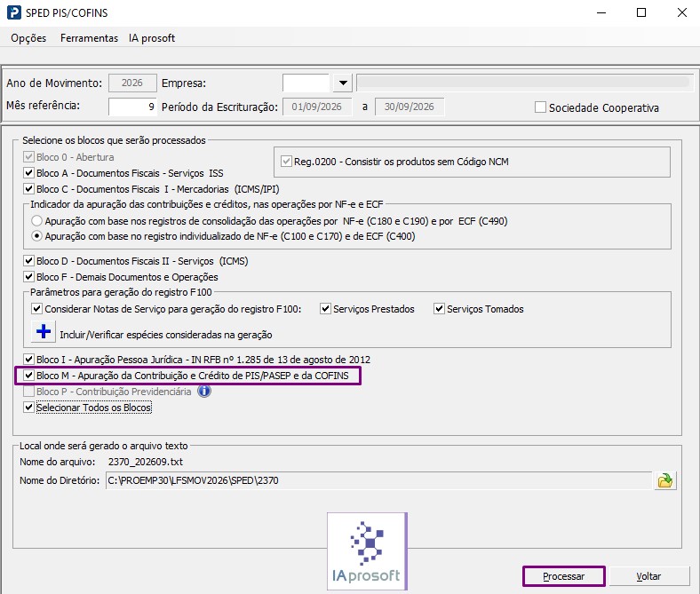
Task: Click the Processar button
Action: coord(564,576)
